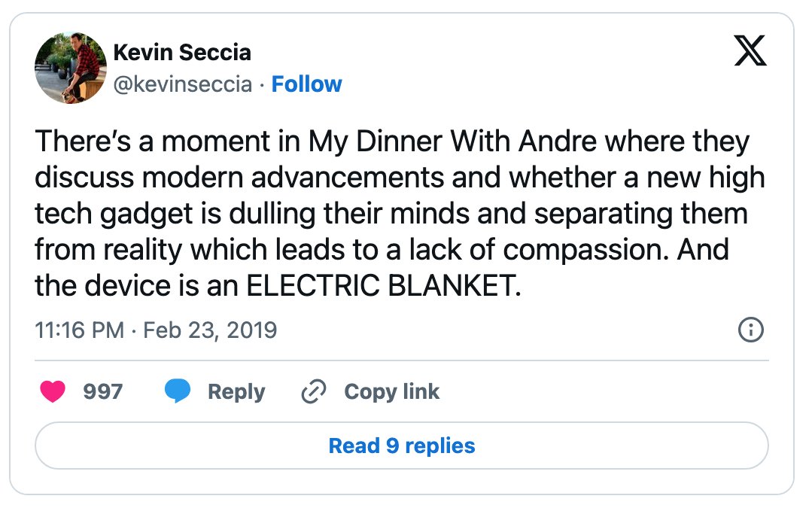812x511 pixels.
Task: Click the Read 9 replies button
Action: 402,446
